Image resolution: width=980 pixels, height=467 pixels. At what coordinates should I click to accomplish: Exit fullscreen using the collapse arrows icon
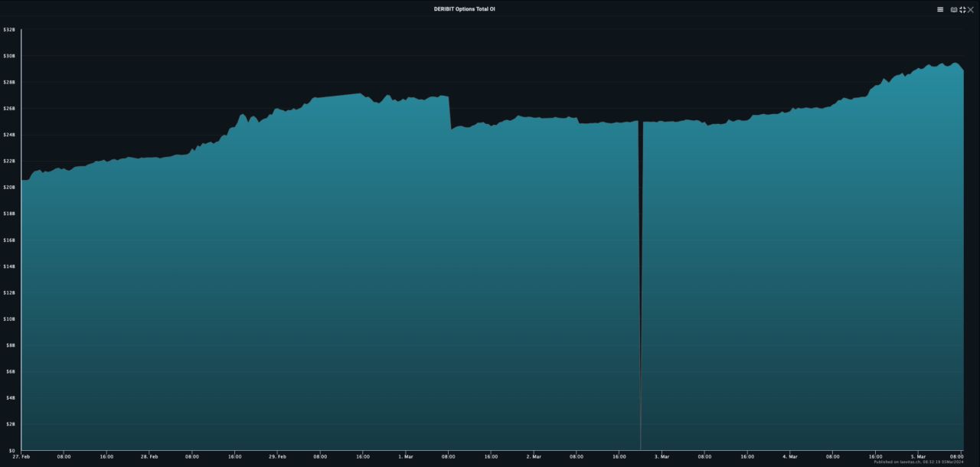962,9
